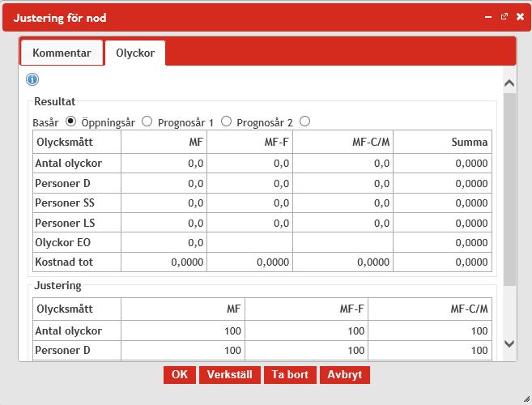Image resolution: width=532 pixels, height=405 pixels.
Task: Switch to the Kommentar tab
Action: click(62, 53)
